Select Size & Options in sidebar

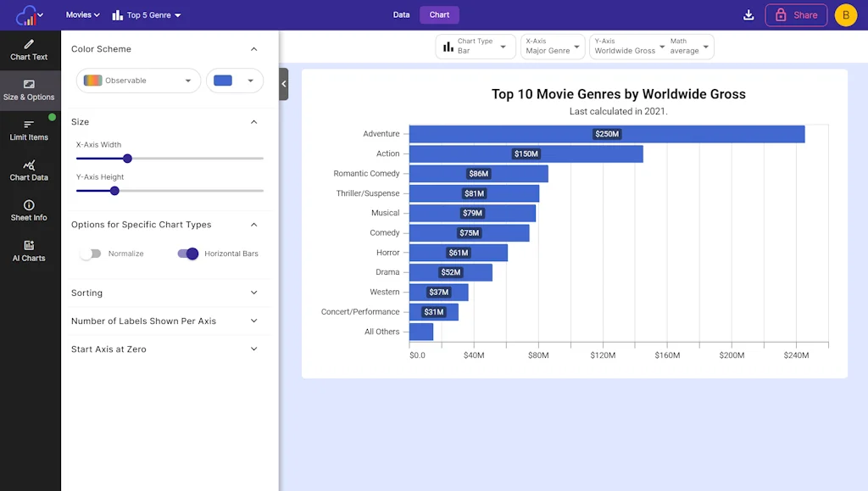tap(29, 90)
